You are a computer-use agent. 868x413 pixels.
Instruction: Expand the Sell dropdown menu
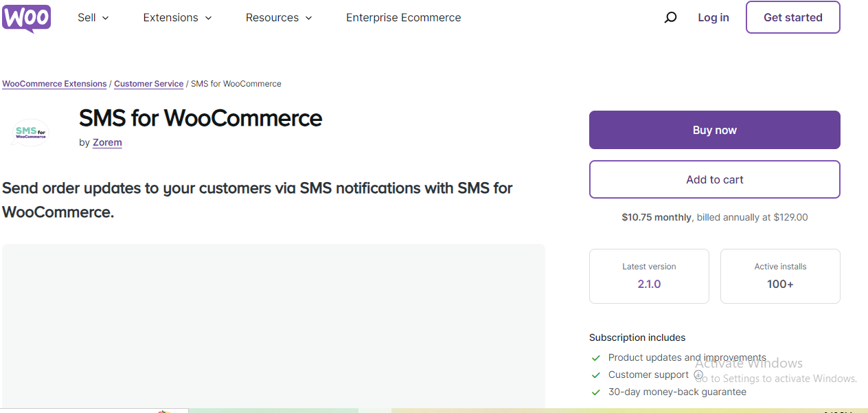click(x=93, y=18)
